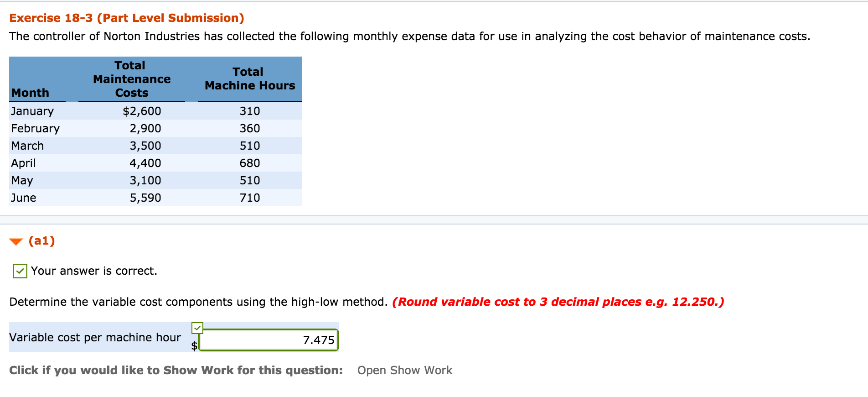Screen dimensions: 868x397
Task: Click June's machine hours value 710
Action: (249, 198)
